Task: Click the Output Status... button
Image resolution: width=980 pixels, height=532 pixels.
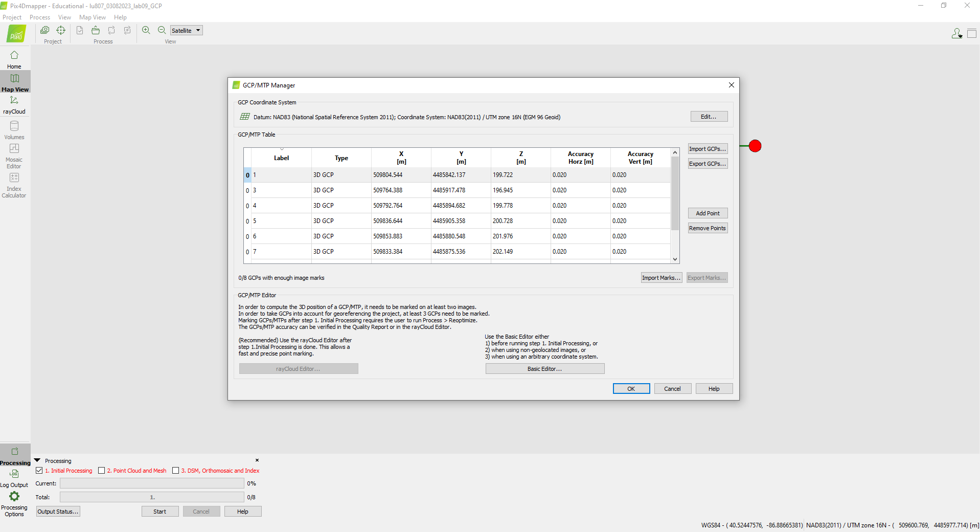Action: pos(58,512)
